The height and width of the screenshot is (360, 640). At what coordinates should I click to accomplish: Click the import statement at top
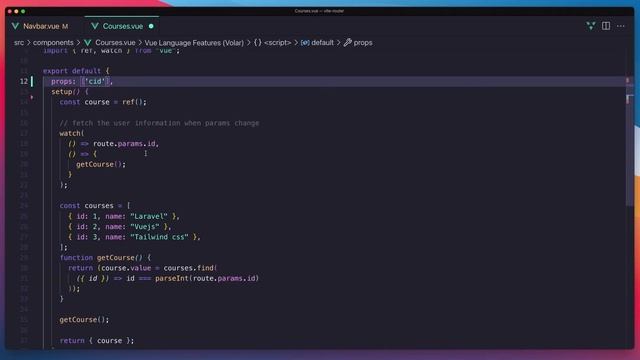[x=111, y=51]
